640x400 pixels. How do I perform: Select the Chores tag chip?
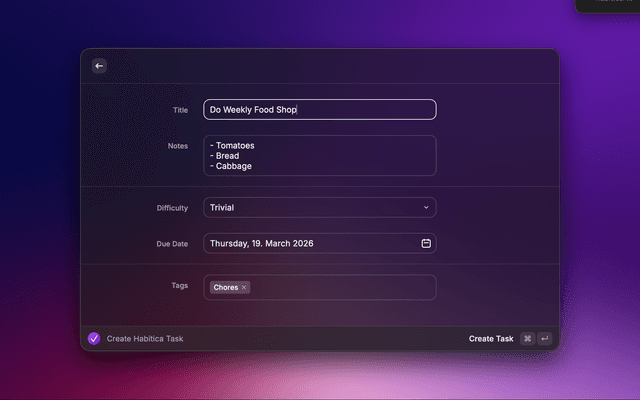(225, 288)
